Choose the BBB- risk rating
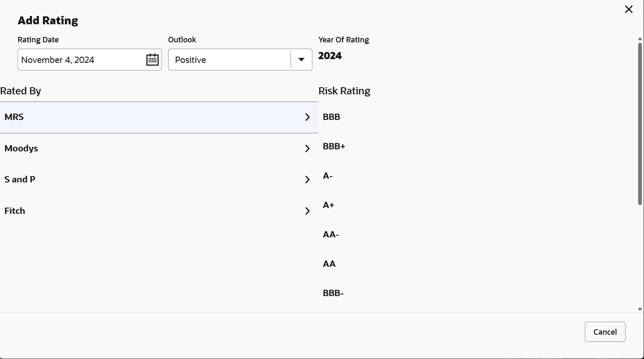This screenshot has width=644, height=359. [333, 293]
